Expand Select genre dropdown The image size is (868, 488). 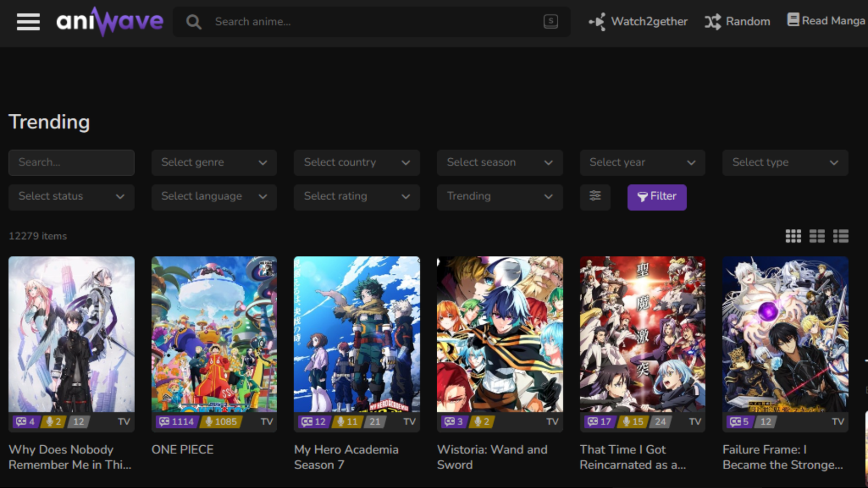(x=214, y=163)
